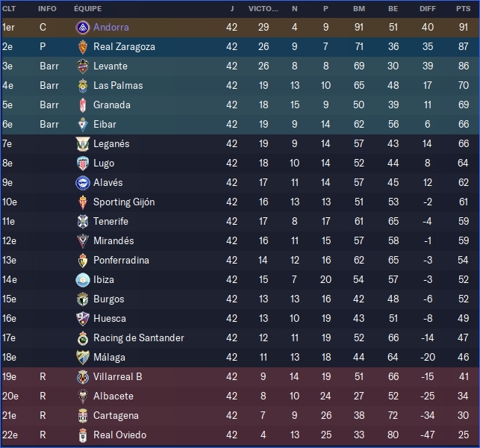Screen dimensions: 480x448
Task: Click the Real Oviedo club badge
Action: 83,435
